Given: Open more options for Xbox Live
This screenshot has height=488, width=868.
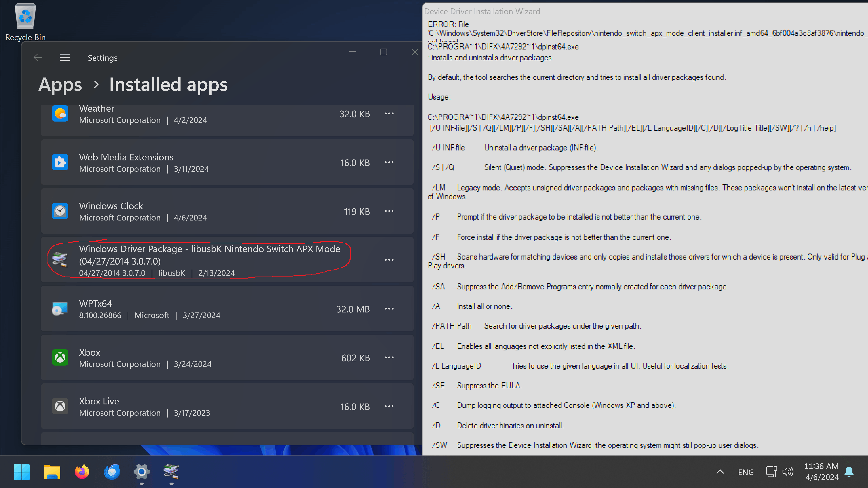Looking at the screenshot, I should [x=389, y=406].
